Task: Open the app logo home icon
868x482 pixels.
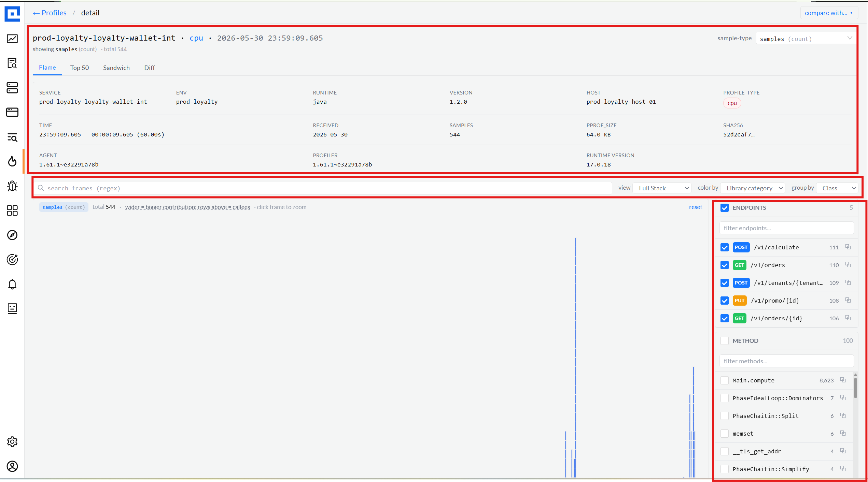Action: click(12, 14)
